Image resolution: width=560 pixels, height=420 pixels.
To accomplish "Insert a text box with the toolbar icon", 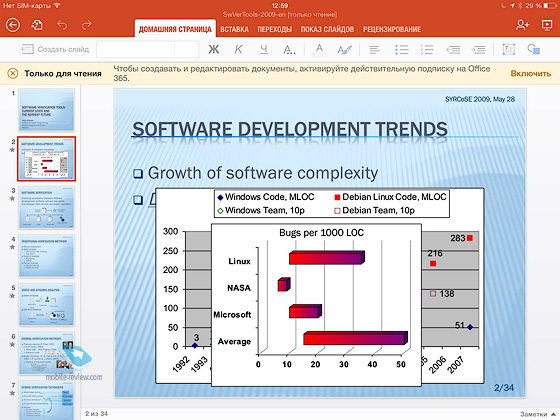I will tap(509, 49).
